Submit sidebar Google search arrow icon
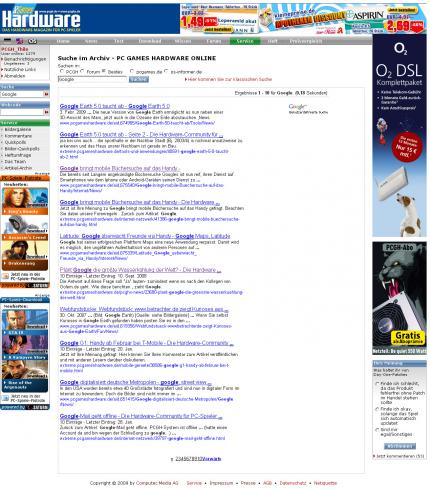The width and height of the screenshot is (430, 490). [x=46, y=94]
